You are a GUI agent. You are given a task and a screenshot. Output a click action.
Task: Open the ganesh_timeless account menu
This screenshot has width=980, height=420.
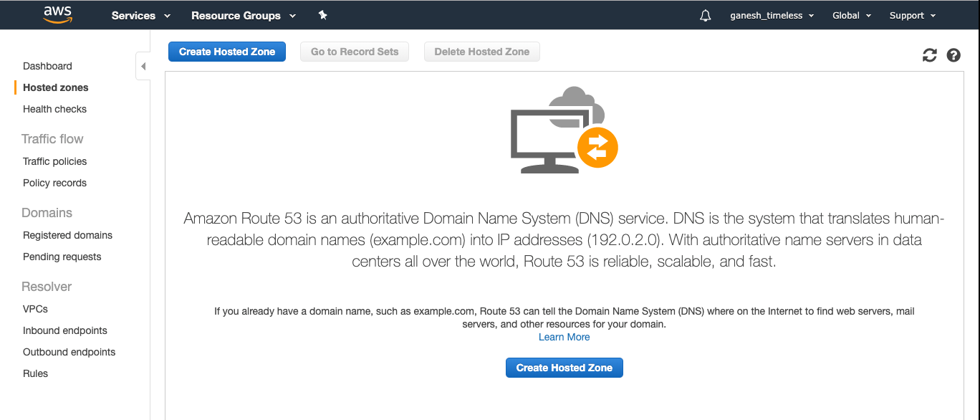pyautogui.click(x=772, y=15)
